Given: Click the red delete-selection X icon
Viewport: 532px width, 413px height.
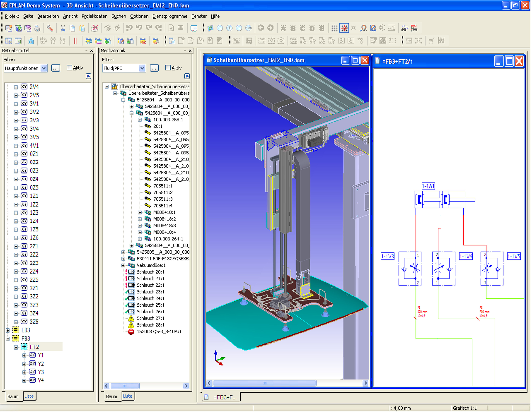Looking at the screenshot, I should click(x=95, y=28).
